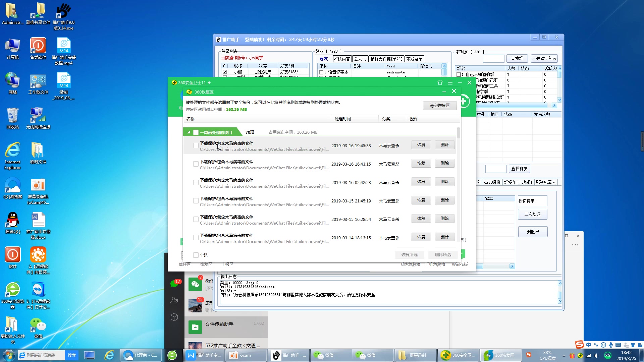The image size is (644, 362).
Task: Collapse the 一周前处理的项目 group triangle
Action: click(189, 132)
